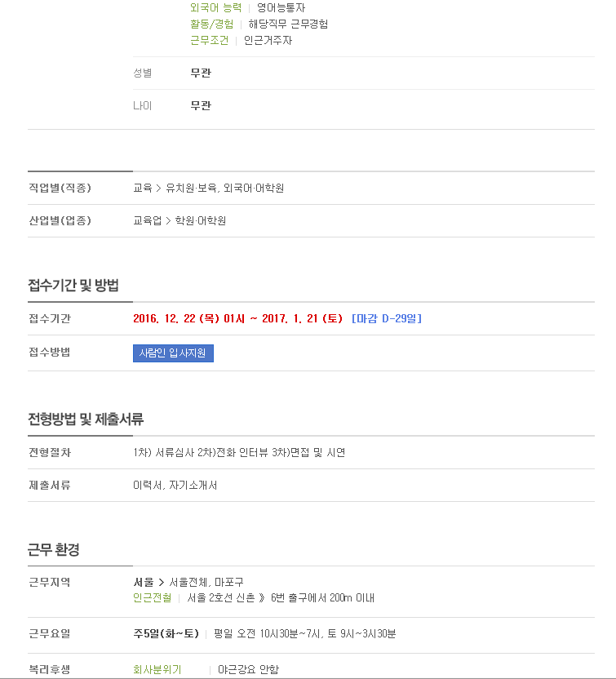The height and width of the screenshot is (679, 616).
Task: Click the 유치원·보육 job category text
Action: point(192,188)
